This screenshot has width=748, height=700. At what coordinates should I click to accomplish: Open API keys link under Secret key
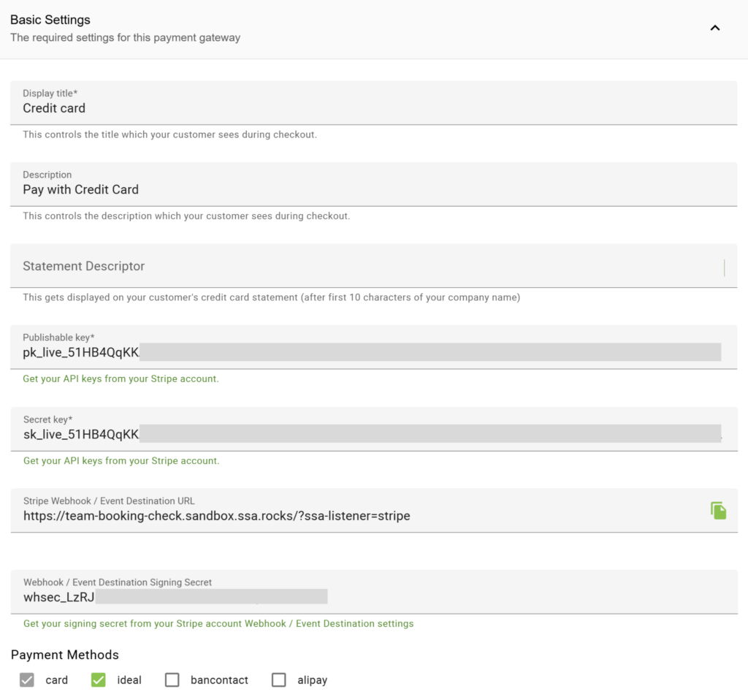click(121, 461)
